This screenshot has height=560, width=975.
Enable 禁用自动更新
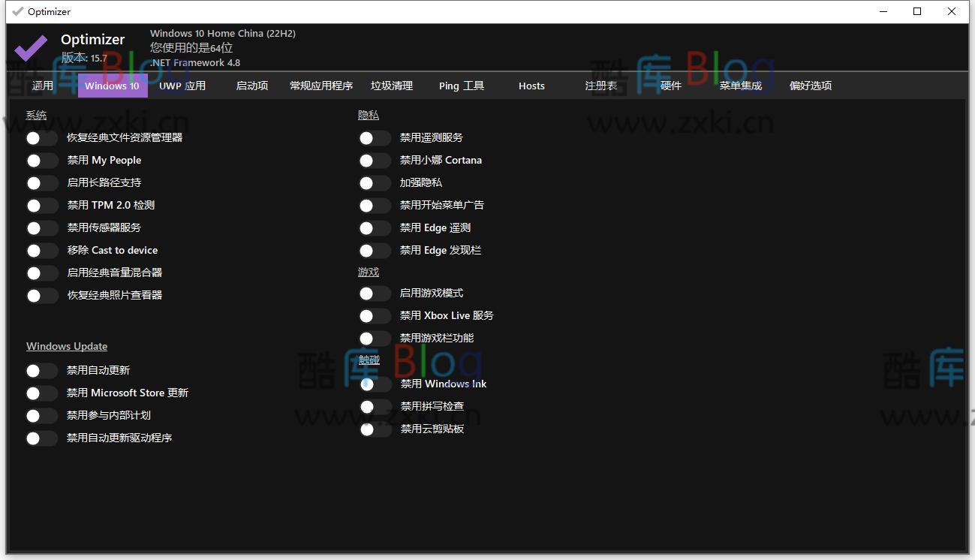click(42, 370)
